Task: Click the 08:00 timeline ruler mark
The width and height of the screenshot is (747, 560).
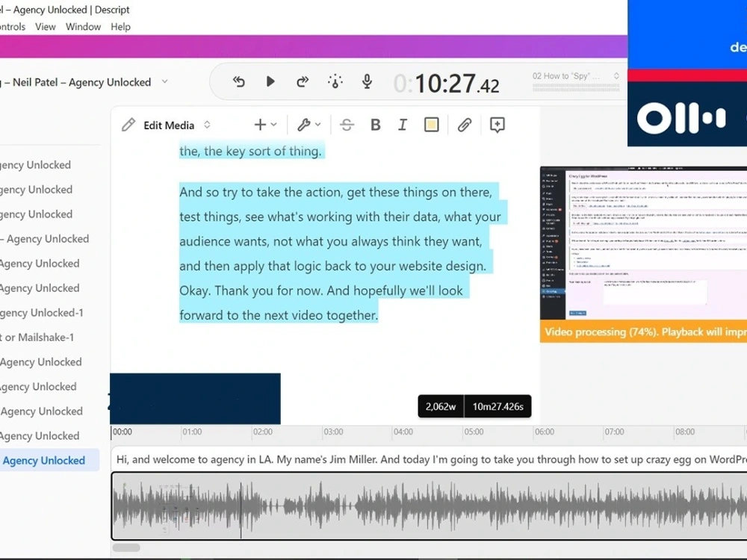Action: click(685, 432)
